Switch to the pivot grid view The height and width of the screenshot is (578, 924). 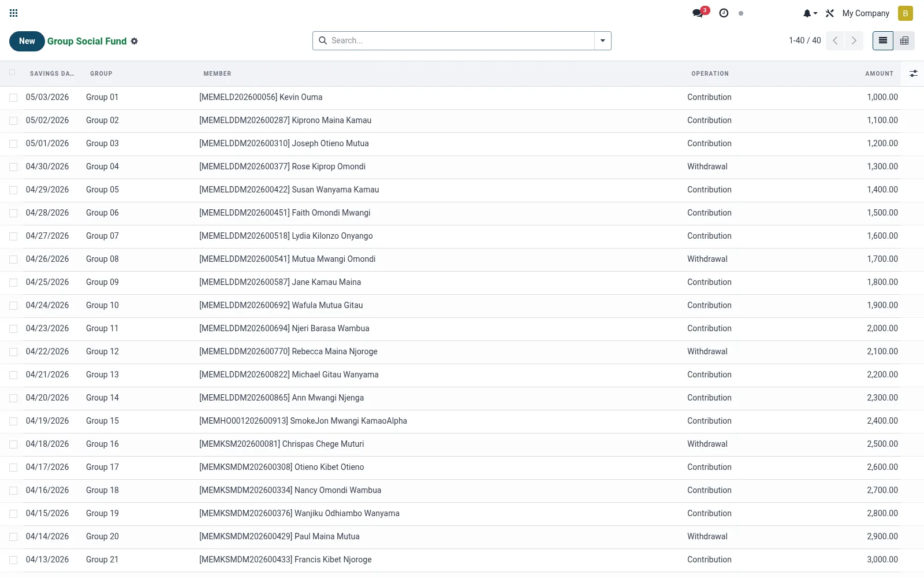pos(904,40)
